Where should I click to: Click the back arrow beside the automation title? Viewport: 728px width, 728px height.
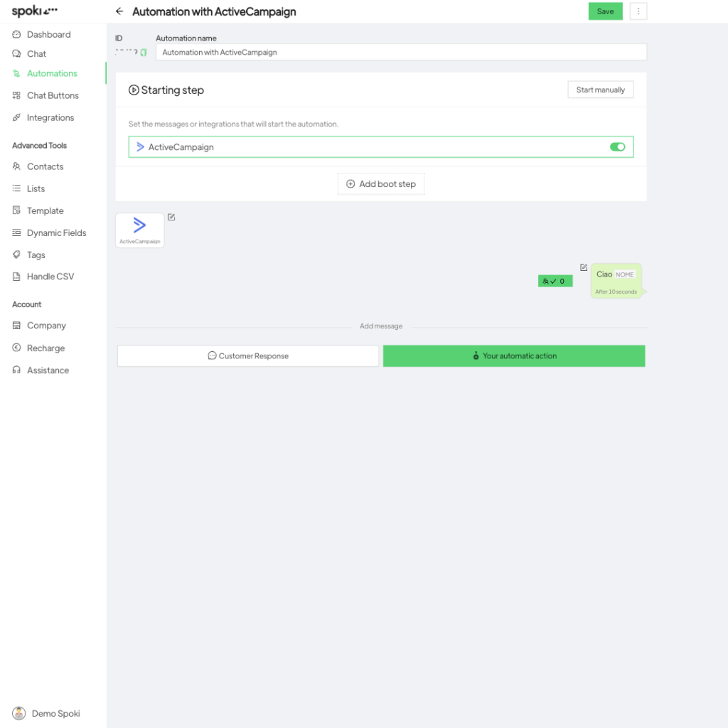pyautogui.click(x=119, y=11)
